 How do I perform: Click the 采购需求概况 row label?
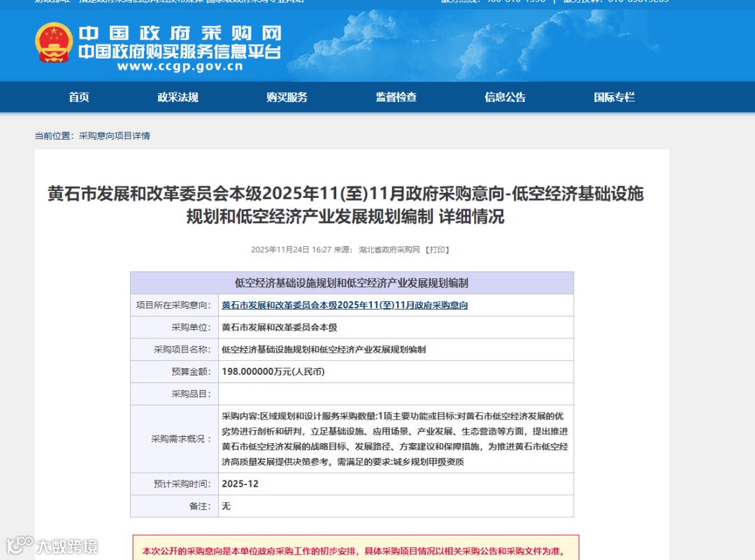(x=181, y=439)
